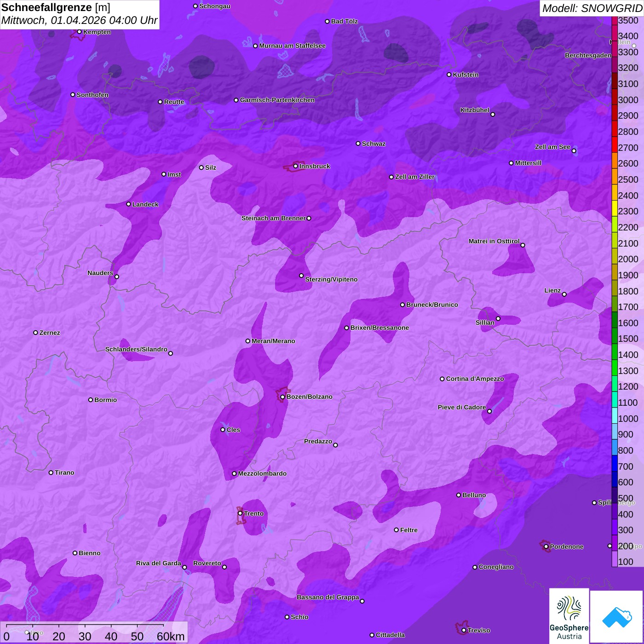Click the 'Rovereto' city label
Screen dimensions: 644x644
(x=207, y=563)
